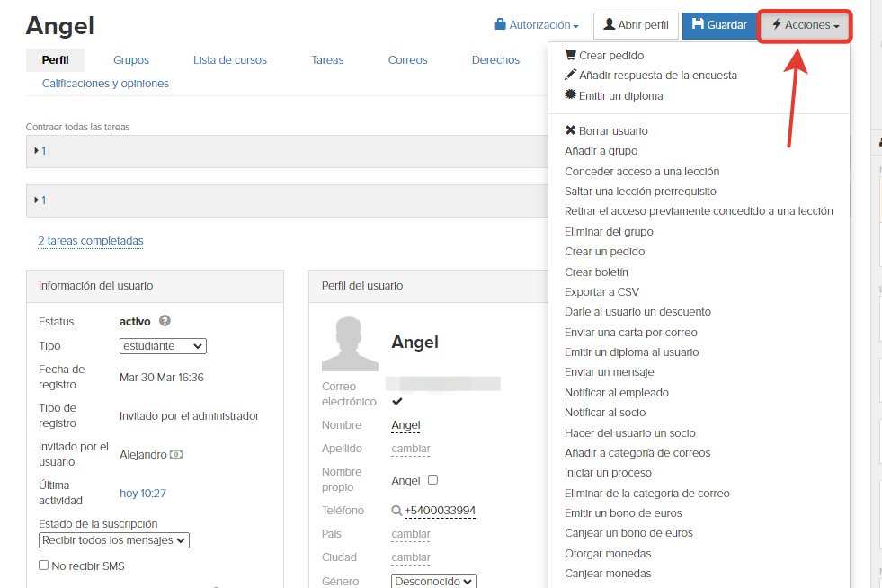The image size is (882, 588).
Task: Click the Abrir perfil button
Action: tap(636, 25)
